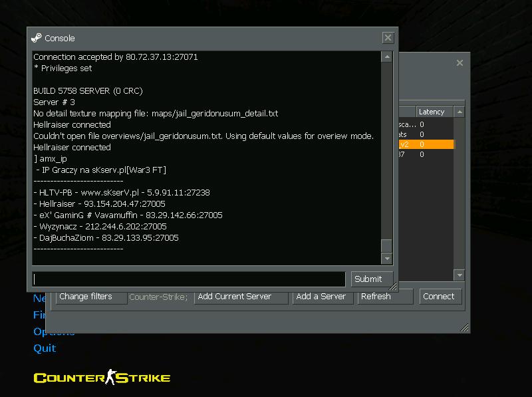Click the 'DajBuchaZiom - 83.29.133.95:27005' line
Image resolution: width=532 pixels, height=397 pixels.
pos(106,238)
